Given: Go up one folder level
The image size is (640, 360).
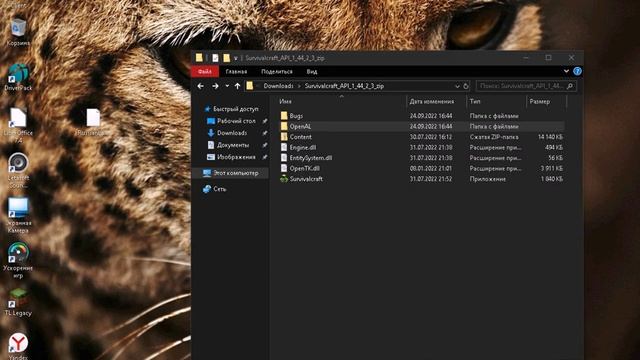Looking at the screenshot, I should pyautogui.click(x=237, y=86).
